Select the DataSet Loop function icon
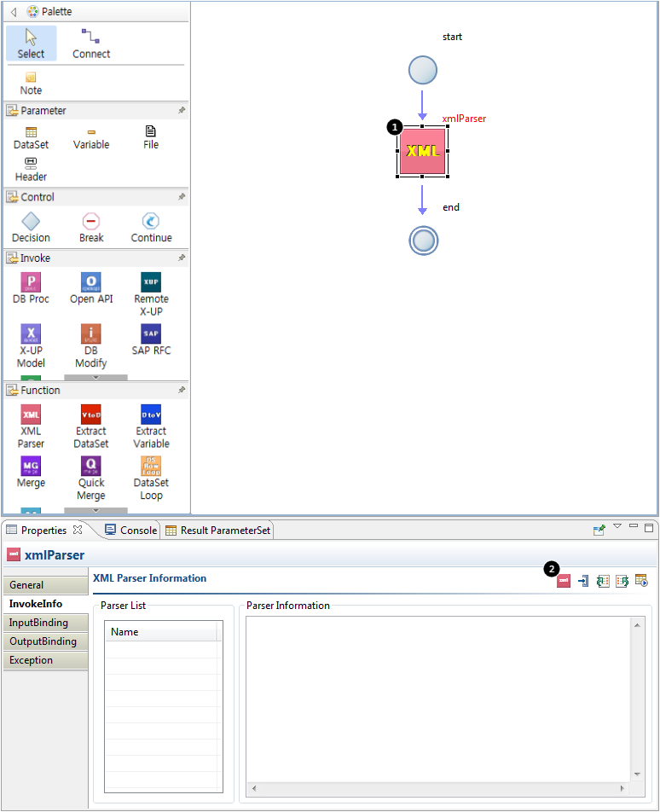The image size is (660, 812). click(151, 478)
